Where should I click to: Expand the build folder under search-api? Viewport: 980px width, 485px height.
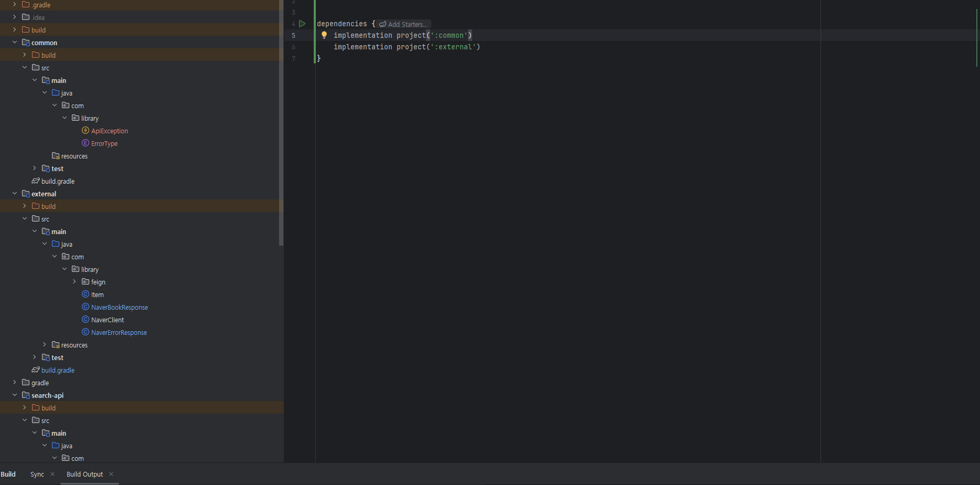coord(25,407)
